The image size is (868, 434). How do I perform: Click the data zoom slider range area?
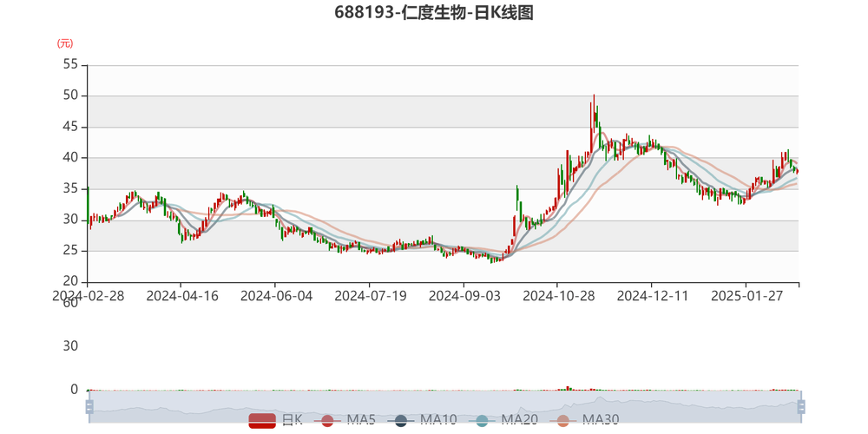(445, 407)
